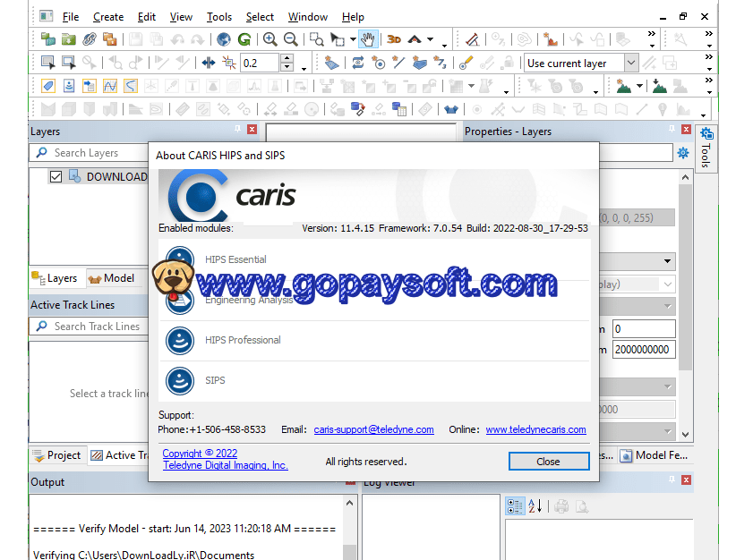The image size is (753, 560).
Task: Click the sonar ping icon in third toolbar
Action: coord(69,86)
